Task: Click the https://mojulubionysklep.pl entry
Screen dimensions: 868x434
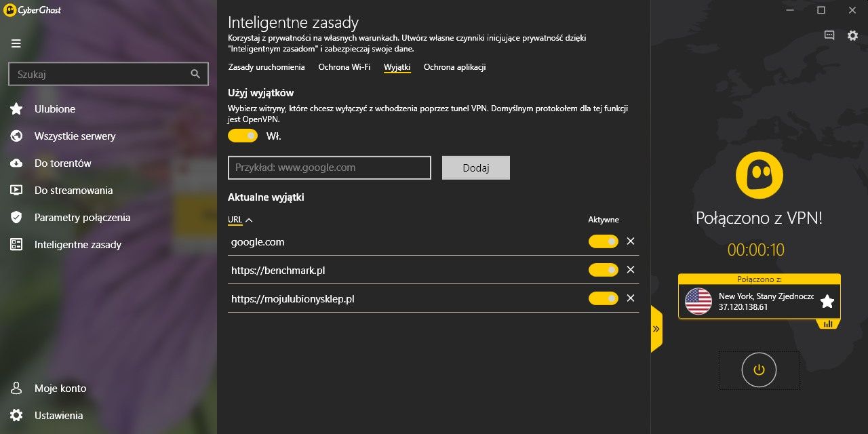Action: pyautogui.click(x=293, y=298)
